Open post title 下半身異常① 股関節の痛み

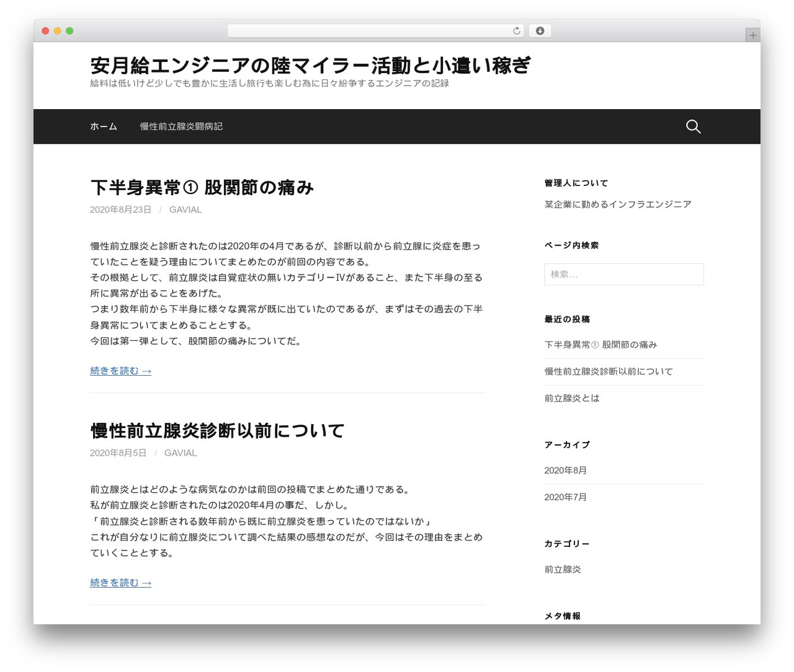pyautogui.click(x=202, y=187)
